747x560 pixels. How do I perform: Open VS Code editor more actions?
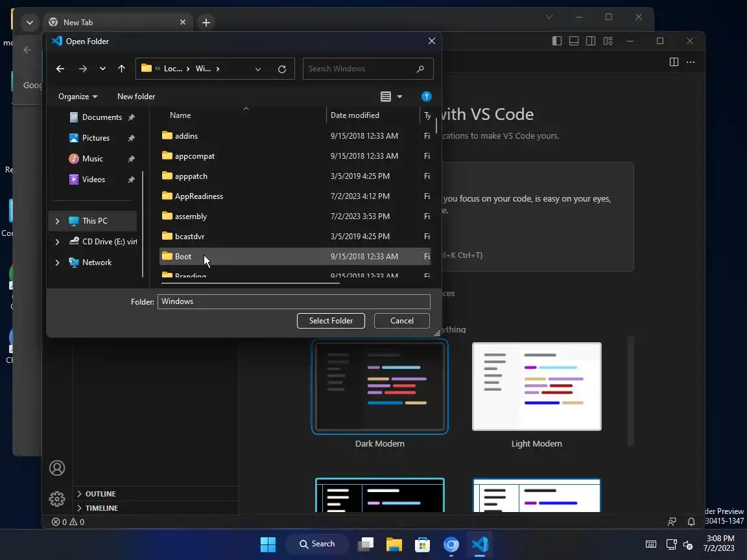tap(691, 62)
